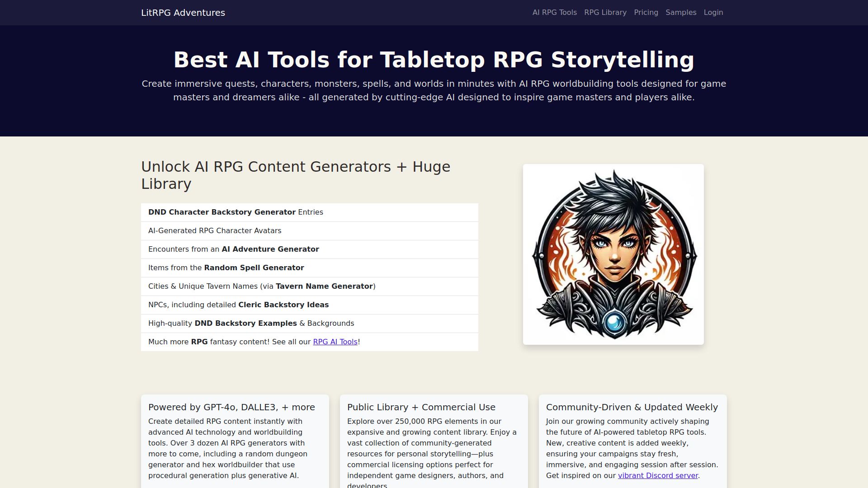The image size is (868, 488).
Task: Click the LitRPG Adventures logo
Action: tap(183, 13)
